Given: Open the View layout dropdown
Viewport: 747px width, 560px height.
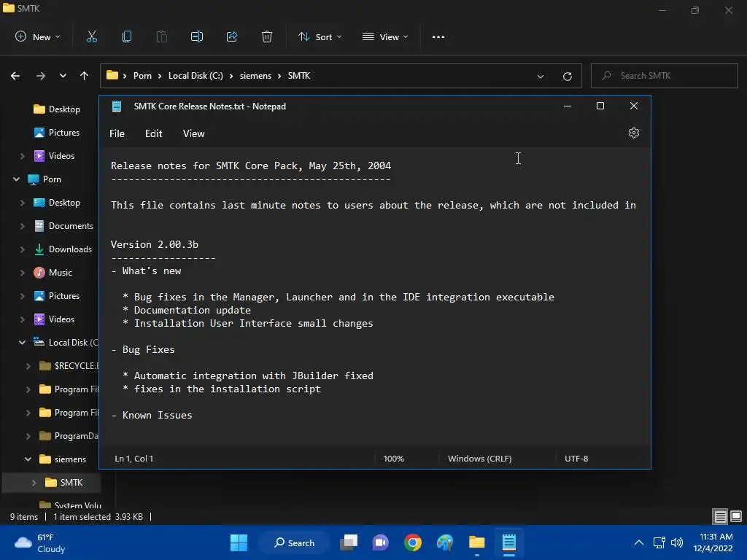Looking at the screenshot, I should tap(385, 36).
